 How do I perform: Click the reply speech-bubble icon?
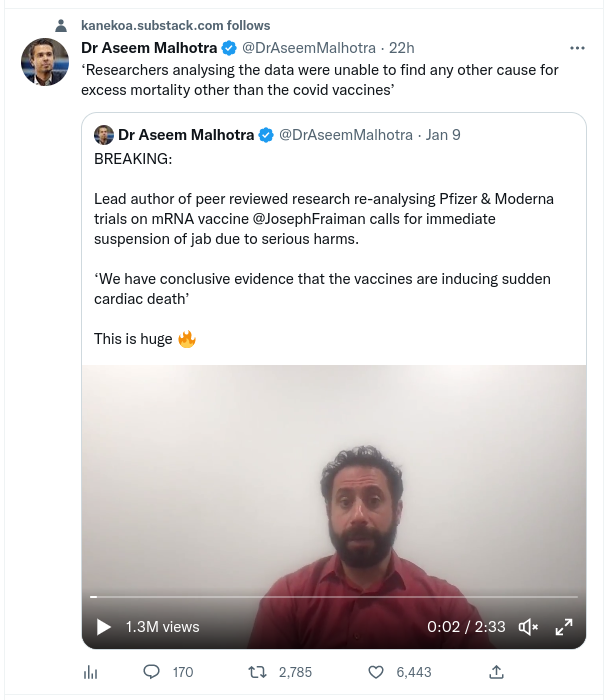click(x=152, y=672)
